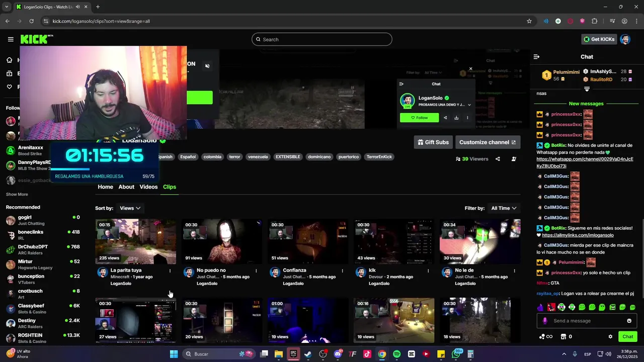Collapse the chat panel with arrow icon

pos(536,57)
